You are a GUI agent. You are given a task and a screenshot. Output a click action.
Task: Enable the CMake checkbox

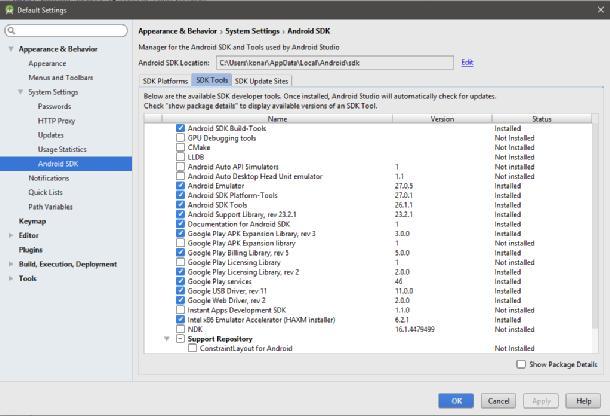point(180,147)
